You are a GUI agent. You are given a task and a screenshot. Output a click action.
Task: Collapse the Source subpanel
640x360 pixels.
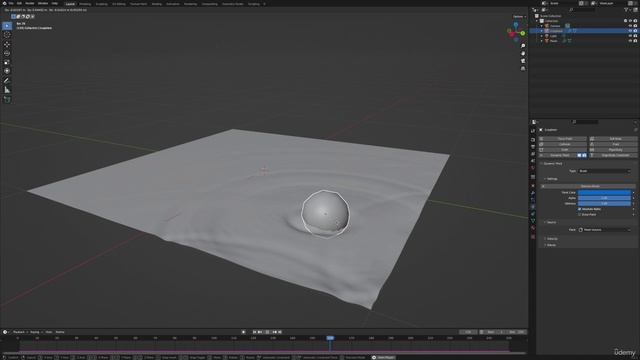point(545,222)
